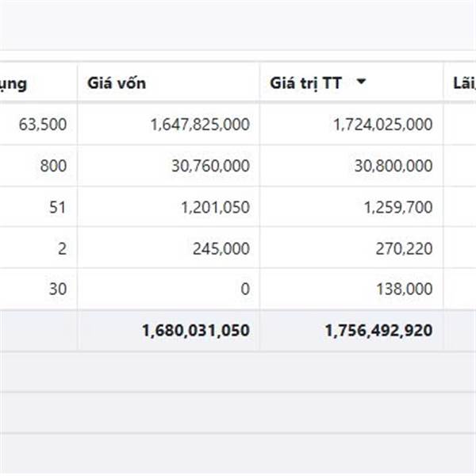
Task: Click the 30,800,000 market value cell
Action: 351,166
